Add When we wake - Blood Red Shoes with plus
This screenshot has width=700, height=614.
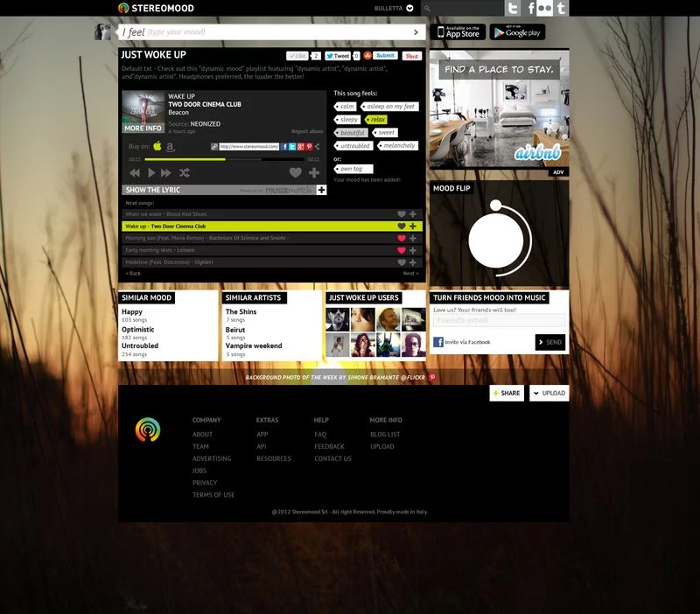[413, 214]
